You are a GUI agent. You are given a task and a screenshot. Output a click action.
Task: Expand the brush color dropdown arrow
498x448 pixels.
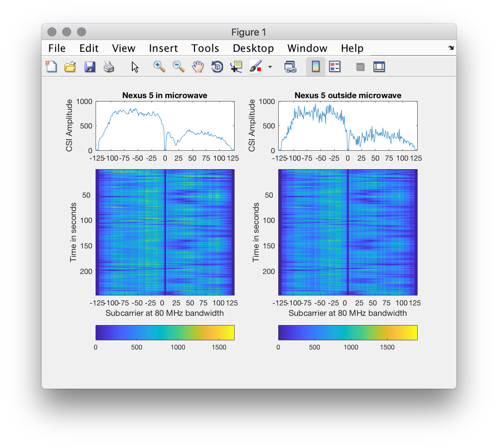pos(270,67)
